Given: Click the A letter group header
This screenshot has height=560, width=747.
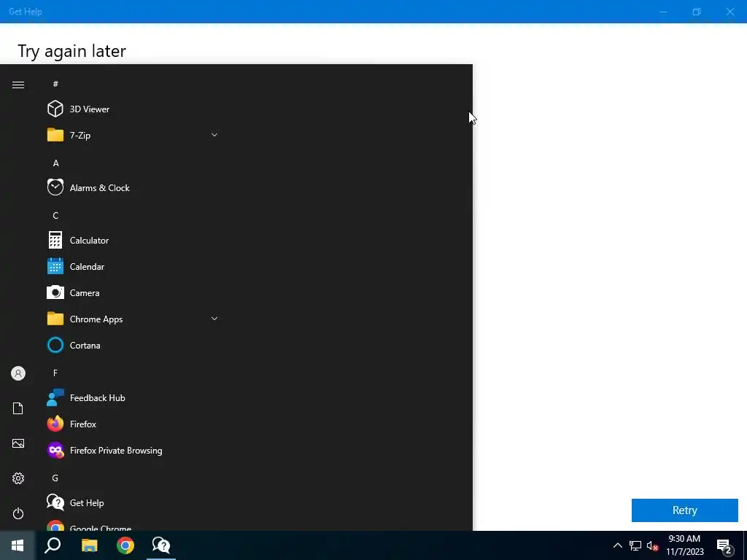Looking at the screenshot, I should click(55, 163).
